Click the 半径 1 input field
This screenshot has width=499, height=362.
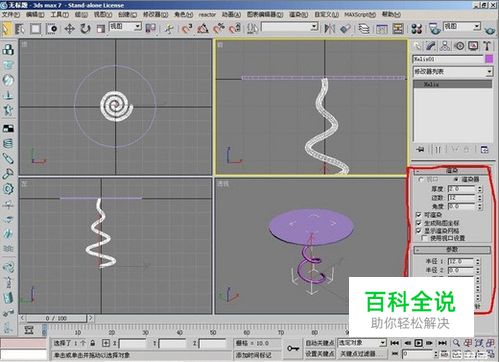click(x=461, y=261)
